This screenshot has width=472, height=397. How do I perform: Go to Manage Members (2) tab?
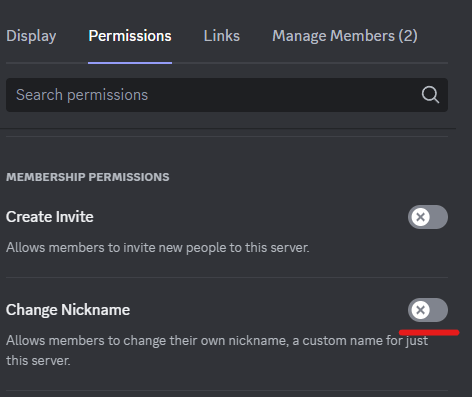pyautogui.click(x=345, y=36)
